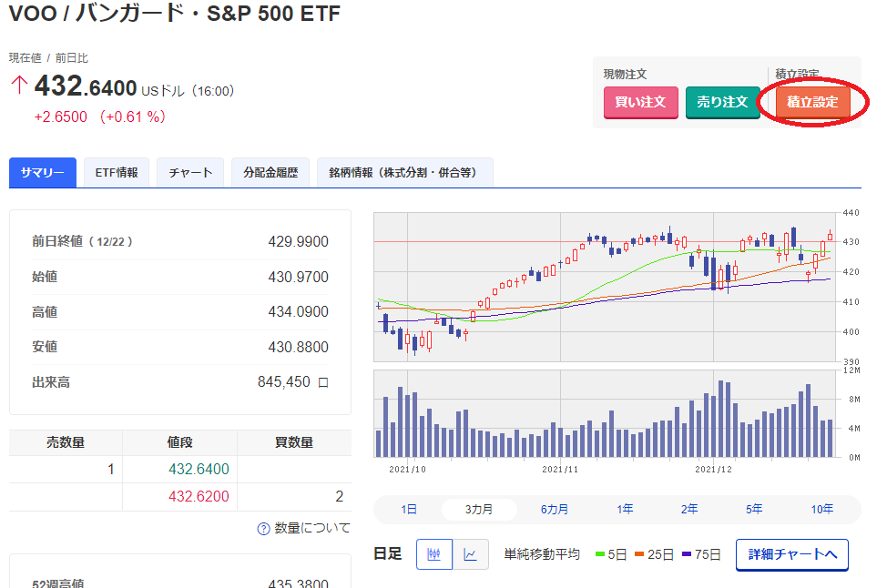The width and height of the screenshot is (887, 588).
Task: Open the チャート tab
Action: tap(190, 172)
